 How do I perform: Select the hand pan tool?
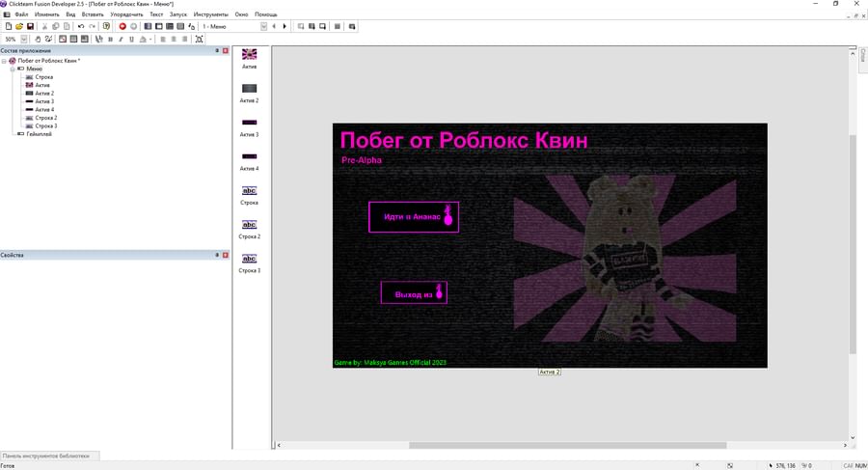38,39
